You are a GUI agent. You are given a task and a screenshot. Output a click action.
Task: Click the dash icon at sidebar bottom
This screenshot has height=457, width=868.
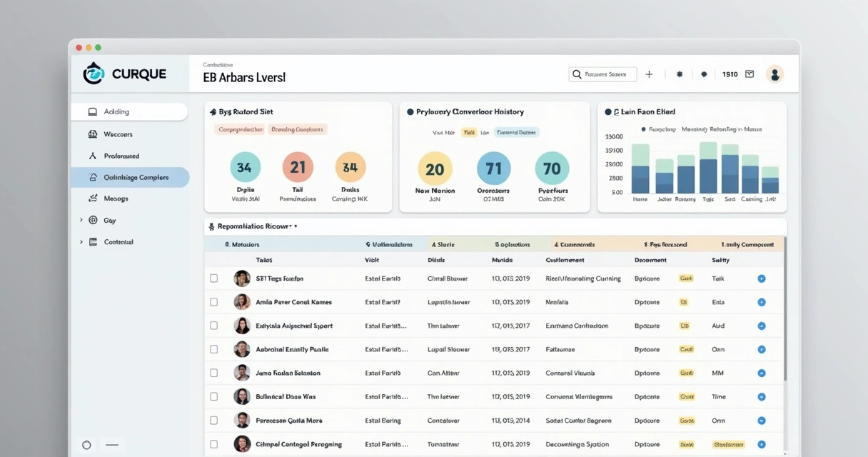tap(112, 445)
